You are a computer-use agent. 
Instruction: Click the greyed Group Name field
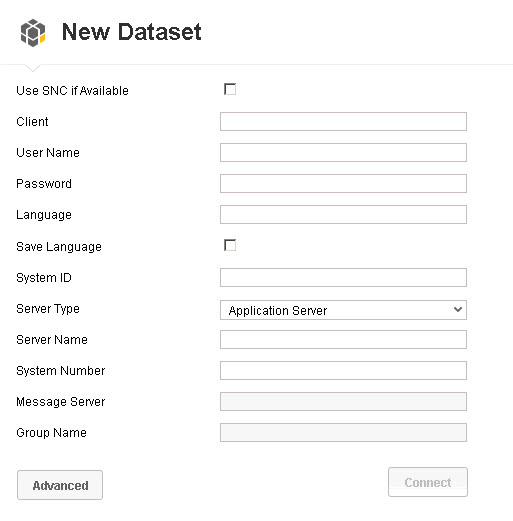click(343, 433)
